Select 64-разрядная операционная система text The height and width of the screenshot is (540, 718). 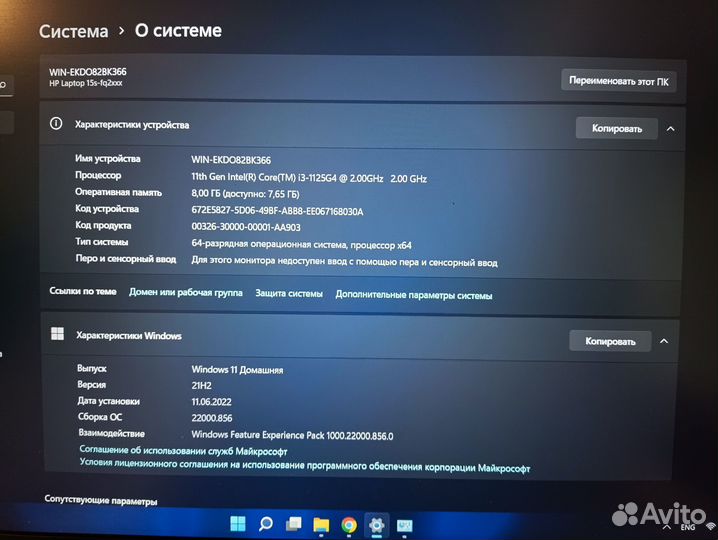pyautogui.click(x=301, y=244)
